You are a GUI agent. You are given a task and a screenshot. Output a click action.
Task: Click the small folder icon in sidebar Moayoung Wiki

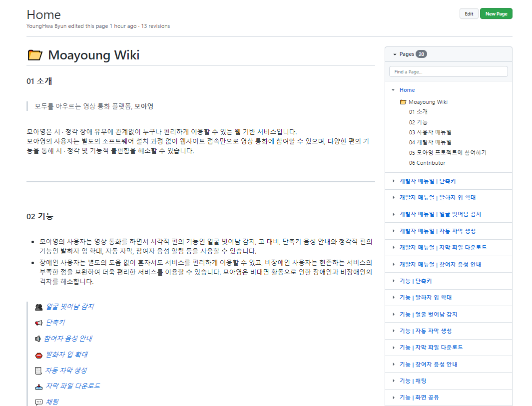coord(403,102)
